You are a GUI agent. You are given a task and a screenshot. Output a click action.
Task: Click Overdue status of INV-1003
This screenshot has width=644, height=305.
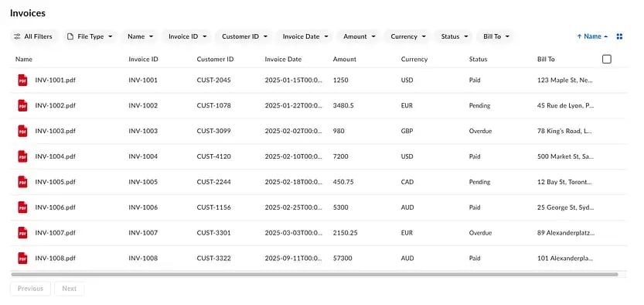[480, 131]
